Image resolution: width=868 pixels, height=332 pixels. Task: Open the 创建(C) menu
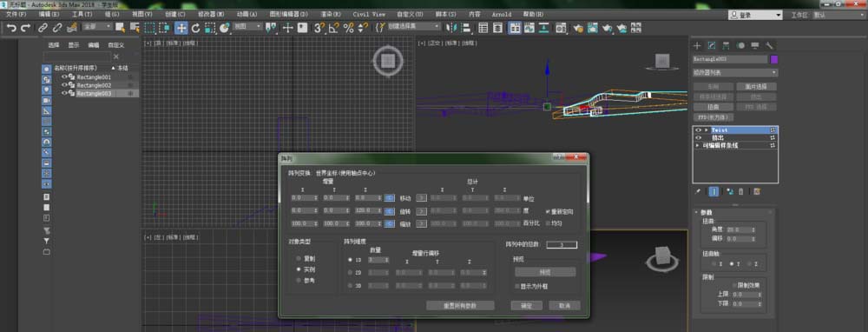[x=175, y=14]
